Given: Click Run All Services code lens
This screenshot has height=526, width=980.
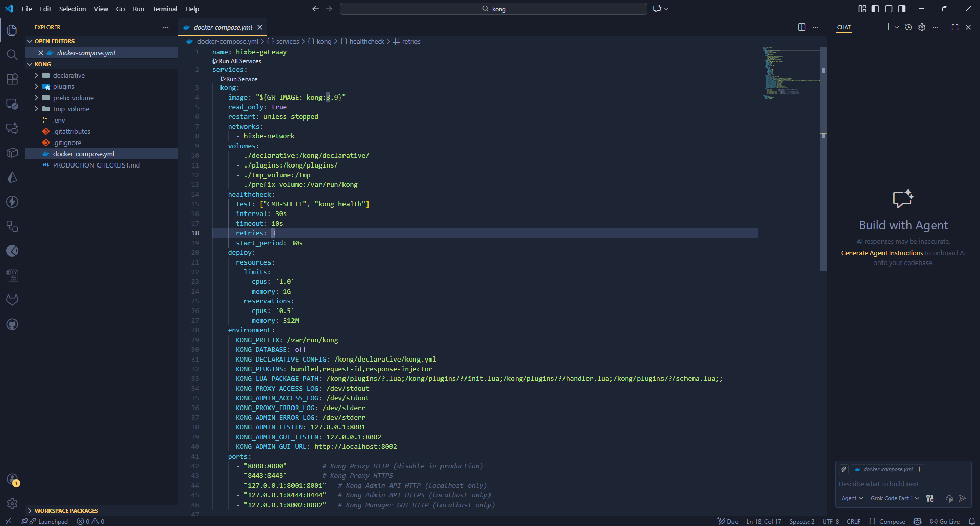Looking at the screenshot, I should click(x=237, y=61).
